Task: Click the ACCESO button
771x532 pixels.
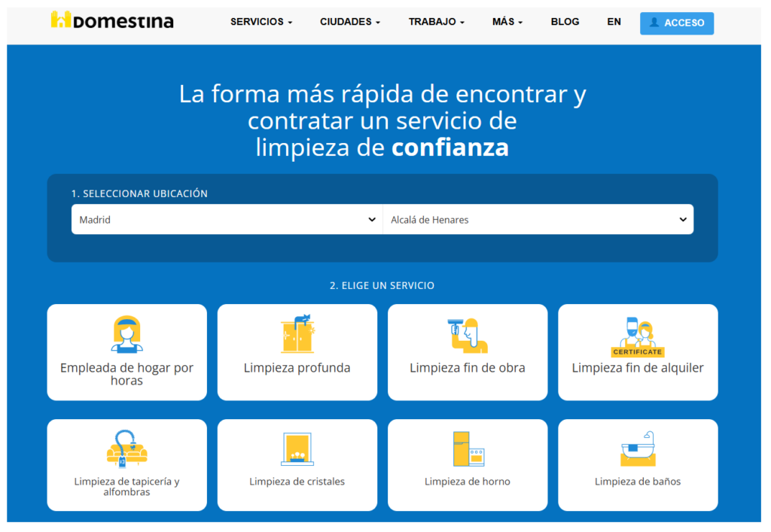Action: [x=676, y=23]
